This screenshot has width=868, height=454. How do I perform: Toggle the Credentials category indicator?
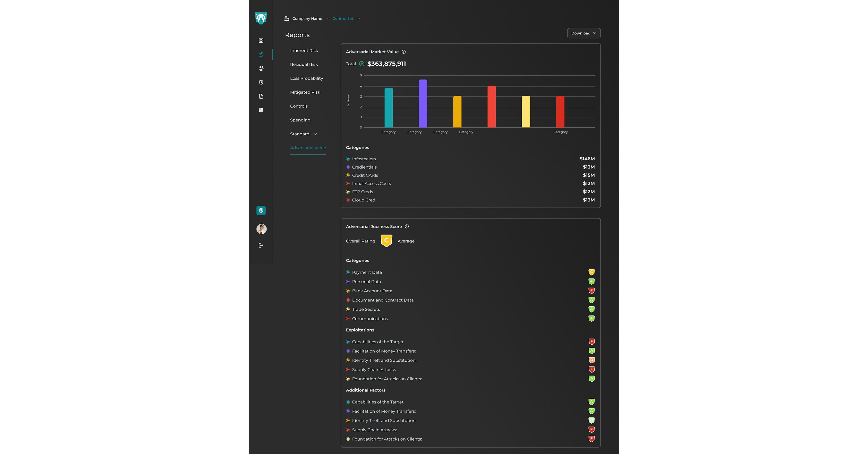point(348,167)
